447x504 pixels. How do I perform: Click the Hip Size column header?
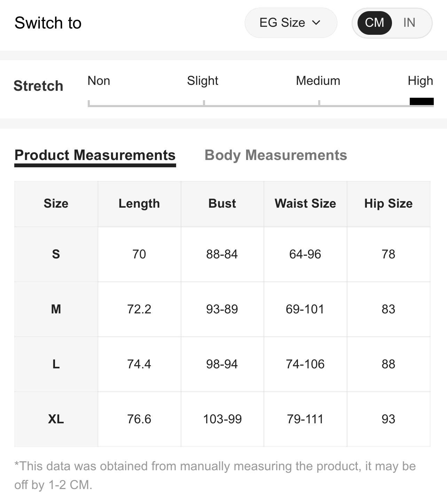tap(388, 203)
